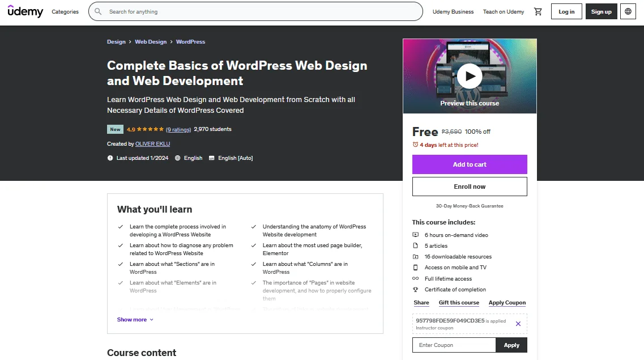Click the 'Course content' heading
644x360 pixels.
click(142, 353)
